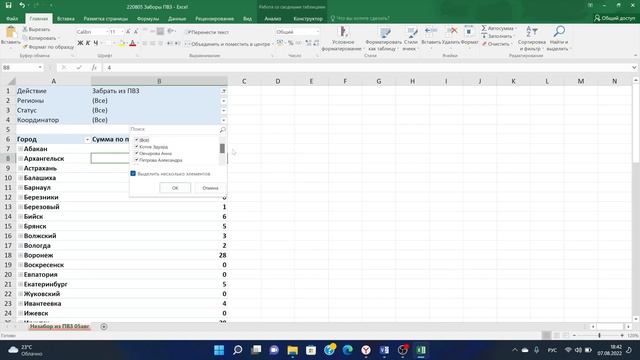Expand the Воронеж row group
Viewport: 640px width, 360px height.
click(x=20, y=256)
